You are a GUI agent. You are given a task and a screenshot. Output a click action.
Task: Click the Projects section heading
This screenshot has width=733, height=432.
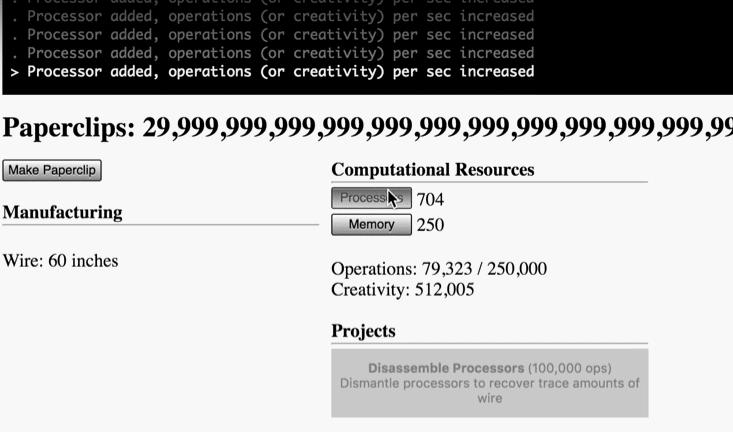363,331
